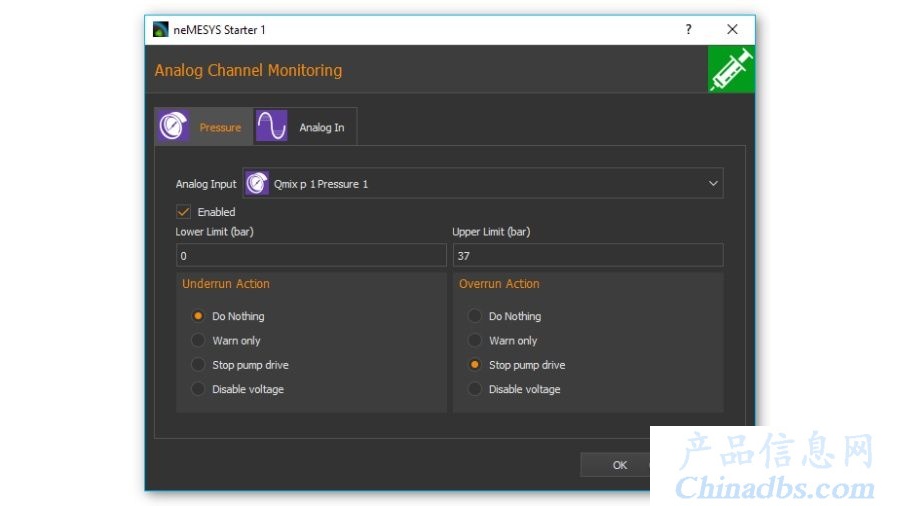The image size is (900, 506).
Task: Confirm with the OK button
Action: [x=615, y=465]
